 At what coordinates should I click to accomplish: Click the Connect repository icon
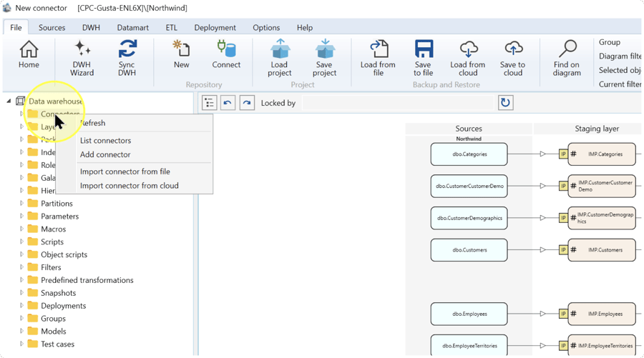tap(226, 49)
